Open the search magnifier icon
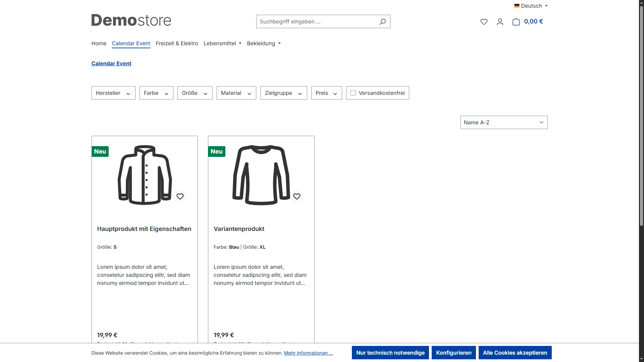This screenshot has width=644, height=362. click(x=382, y=21)
